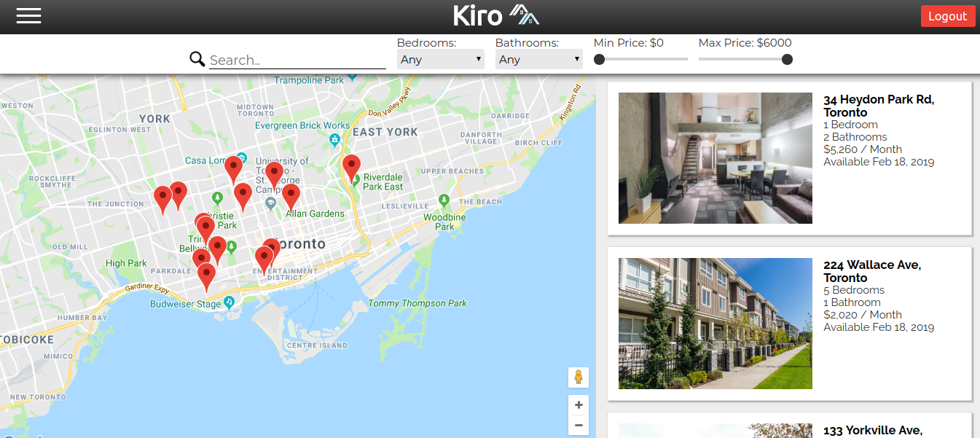Select the map pin near Casa Loma
980x438 pixels.
pyautogui.click(x=233, y=169)
